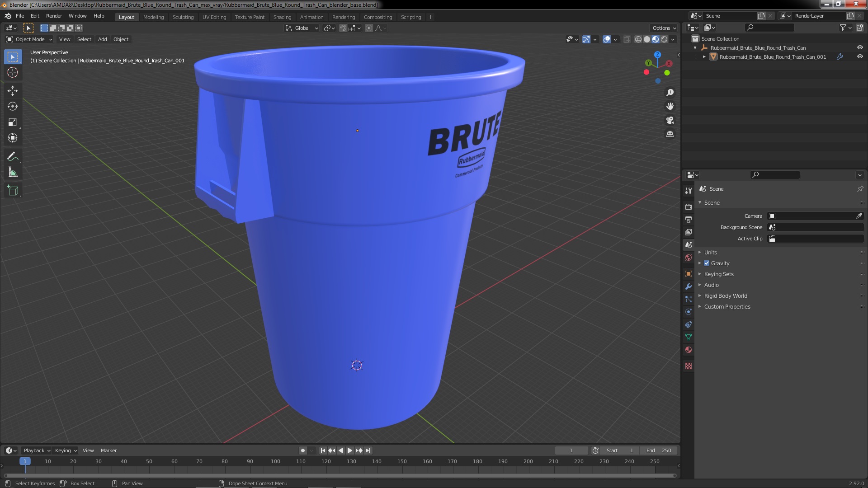Expand the Custom Properties panel
The width and height of the screenshot is (868, 488).
(x=726, y=306)
